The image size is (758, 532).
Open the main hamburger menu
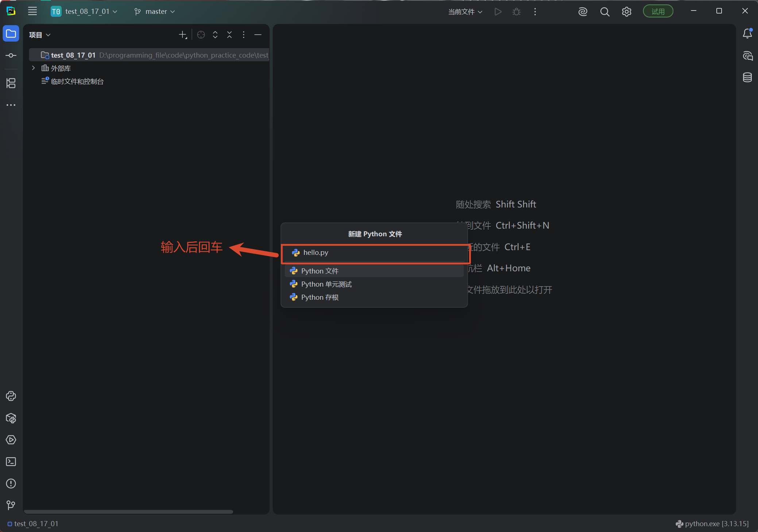tap(32, 11)
